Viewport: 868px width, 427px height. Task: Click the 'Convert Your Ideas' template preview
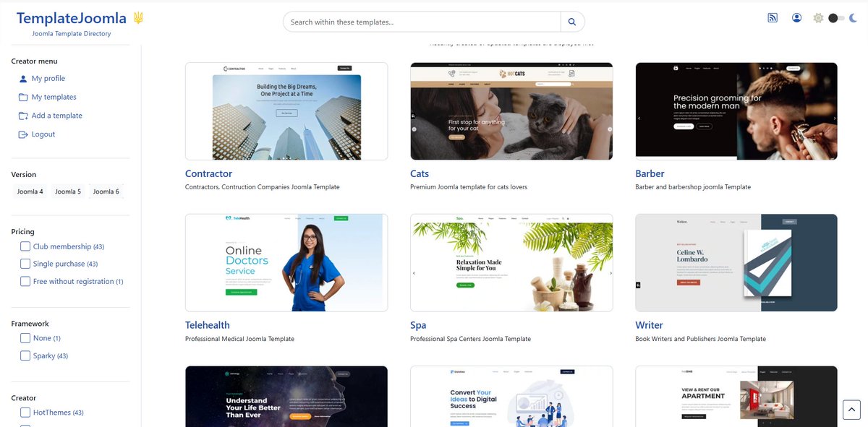click(511, 396)
